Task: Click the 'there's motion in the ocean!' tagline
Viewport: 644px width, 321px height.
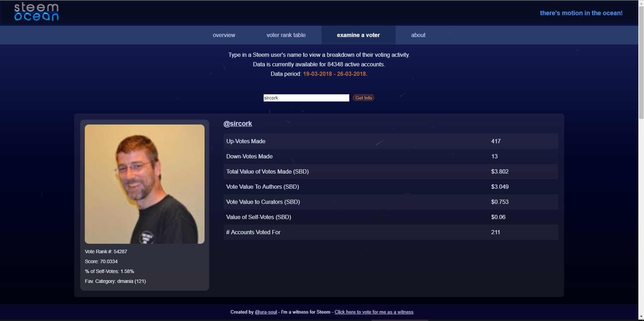Action: [581, 13]
